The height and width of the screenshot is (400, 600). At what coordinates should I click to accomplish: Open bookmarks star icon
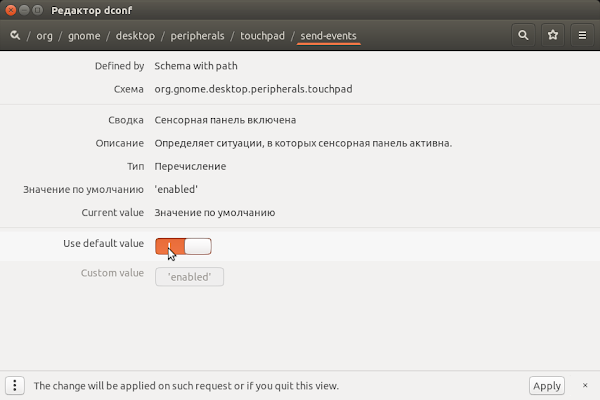coord(553,35)
